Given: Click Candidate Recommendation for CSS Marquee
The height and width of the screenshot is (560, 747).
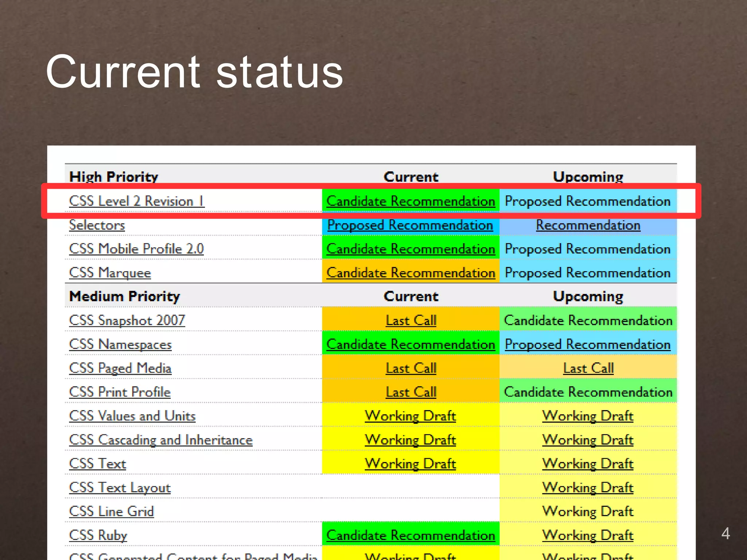Looking at the screenshot, I should point(411,273).
